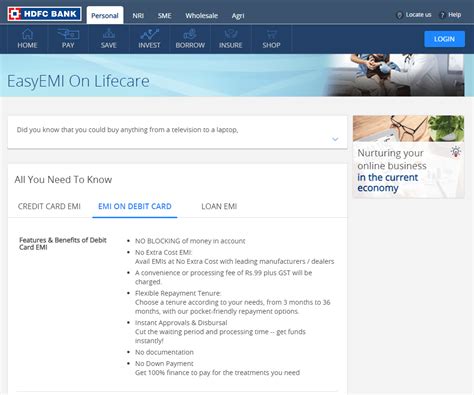Click the 'No Down Payment' bullet
474x395 pixels.
pos(164,363)
